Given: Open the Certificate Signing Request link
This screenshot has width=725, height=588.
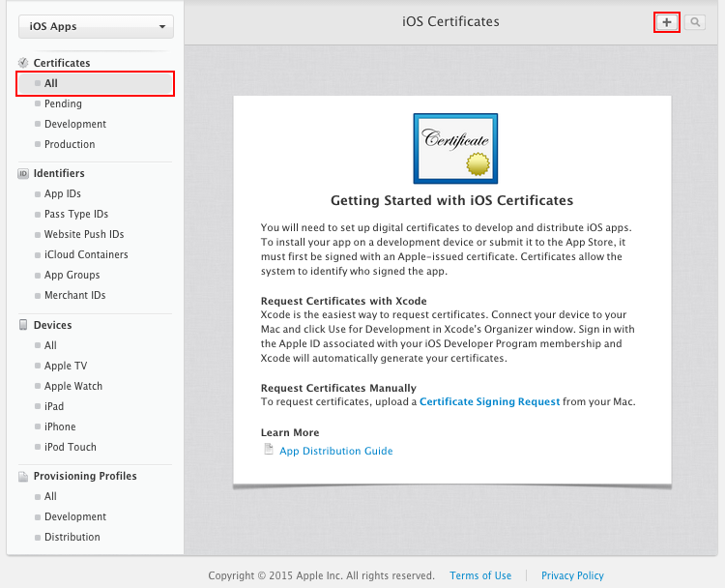Looking at the screenshot, I should (490, 401).
